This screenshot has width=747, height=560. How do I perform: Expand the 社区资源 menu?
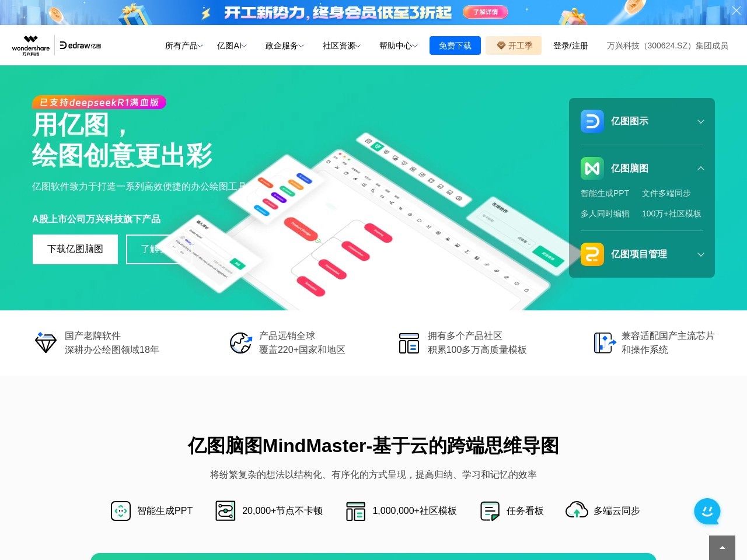coord(341,45)
